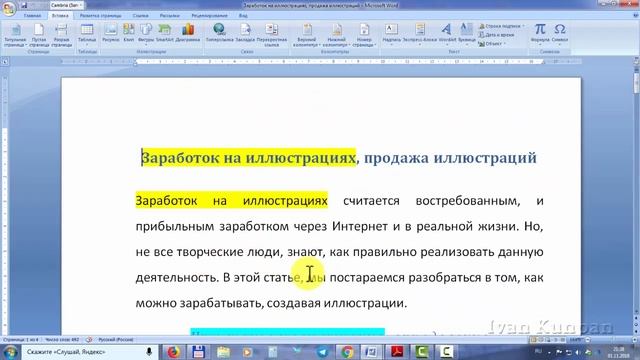Click the RU input language indicator in tray
Viewport: 640px width, 360px height.
coord(538,352)
